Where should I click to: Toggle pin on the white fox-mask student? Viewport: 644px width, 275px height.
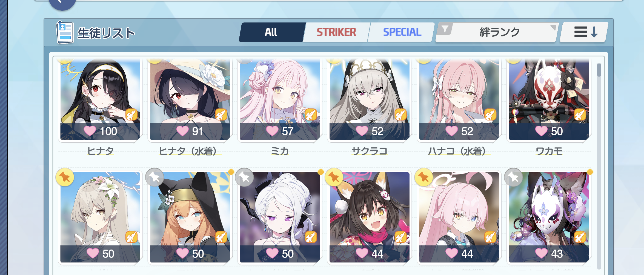point(513,177)
